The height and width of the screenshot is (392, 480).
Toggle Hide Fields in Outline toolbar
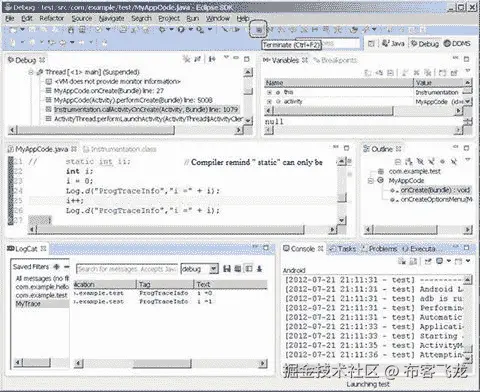pyautogui.click(x=420, y=162)
